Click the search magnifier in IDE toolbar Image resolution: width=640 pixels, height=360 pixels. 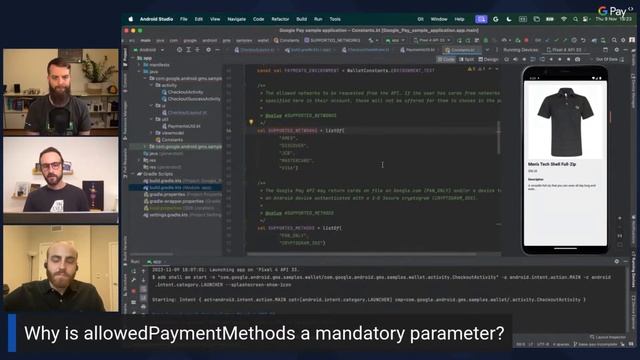pos(614,40)
